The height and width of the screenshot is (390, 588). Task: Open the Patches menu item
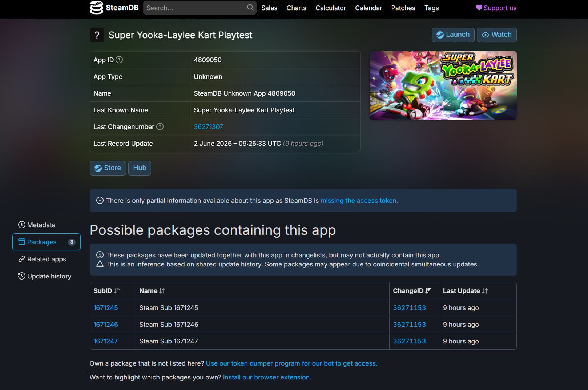tap(403, 8)
